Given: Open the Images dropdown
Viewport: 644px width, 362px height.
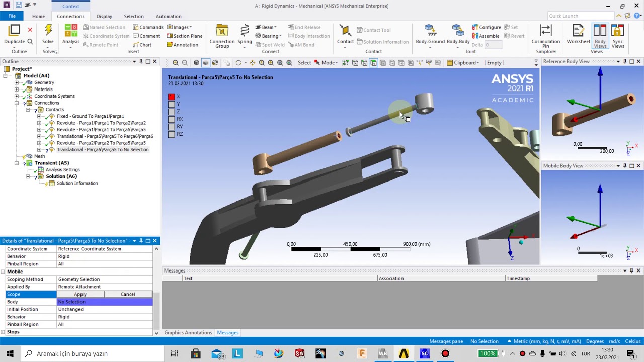Looking at the screenshot, I should (x=180, y=27).
